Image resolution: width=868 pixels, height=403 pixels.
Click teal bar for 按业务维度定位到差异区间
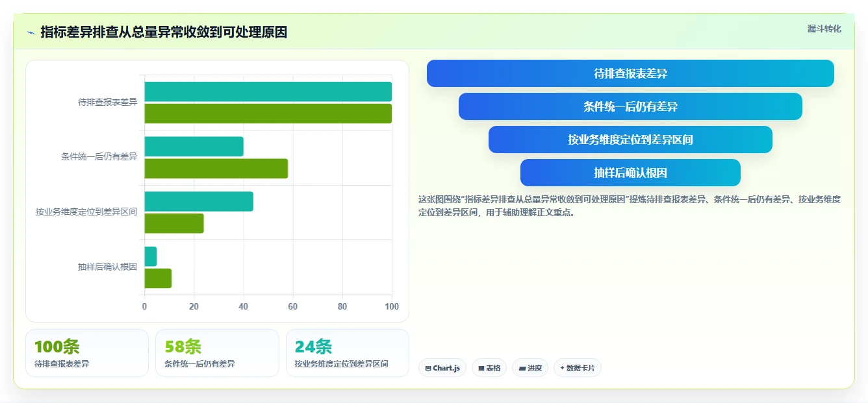199,202
